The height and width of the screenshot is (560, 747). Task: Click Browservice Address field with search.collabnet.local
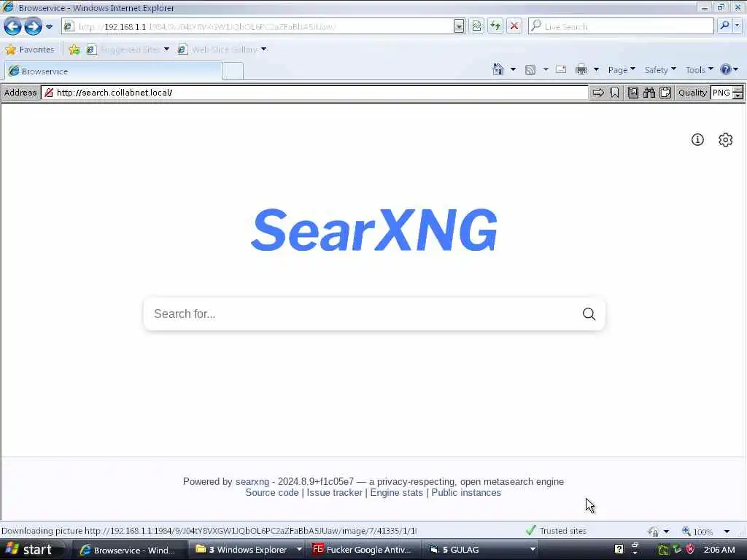click(315, 93)
